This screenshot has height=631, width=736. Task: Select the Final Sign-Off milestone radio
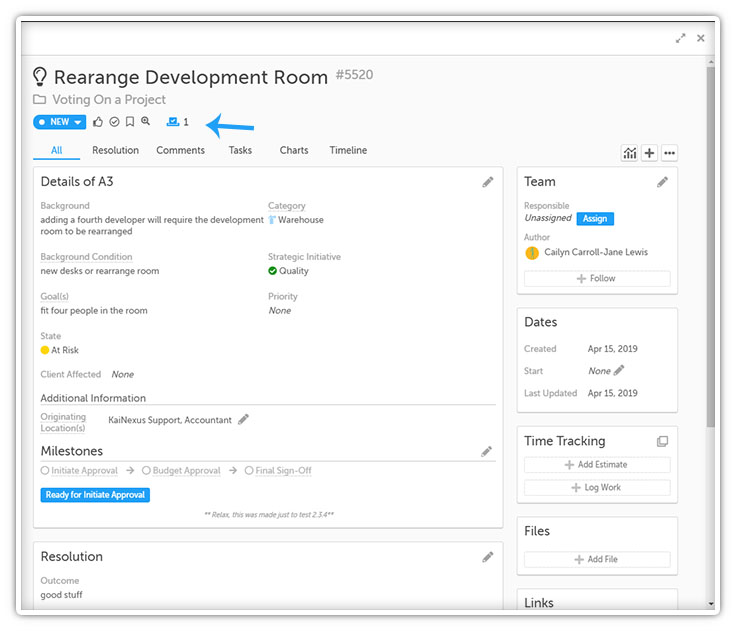click(249, 470)
